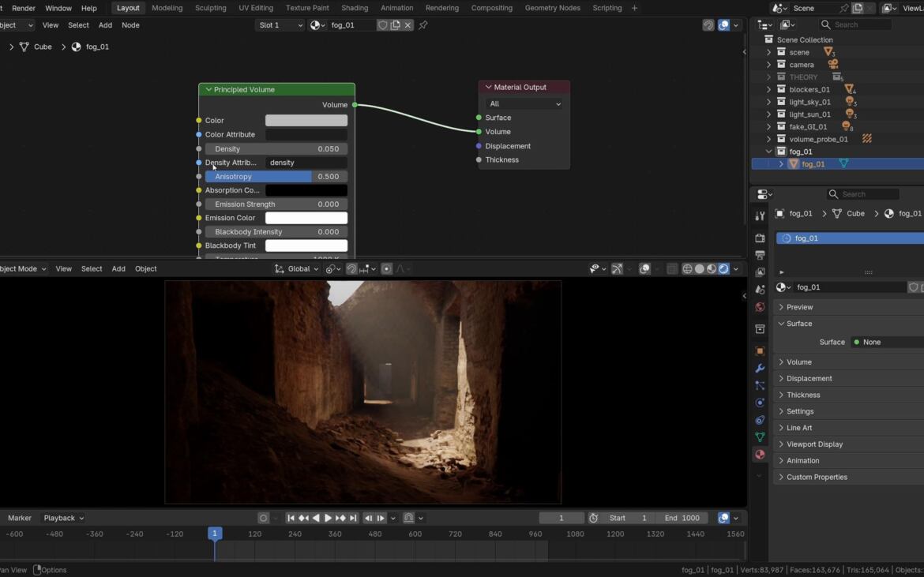
Task: Open the Material Output target dropdown set to All
Action: (524, 103)
